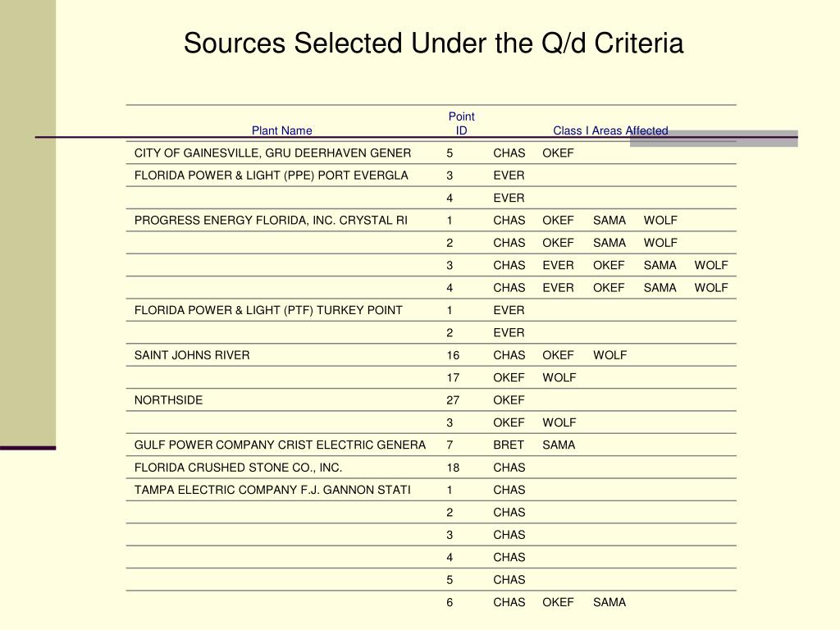Select "EVER" in the Turkey Point plant row

pos(509,310)
